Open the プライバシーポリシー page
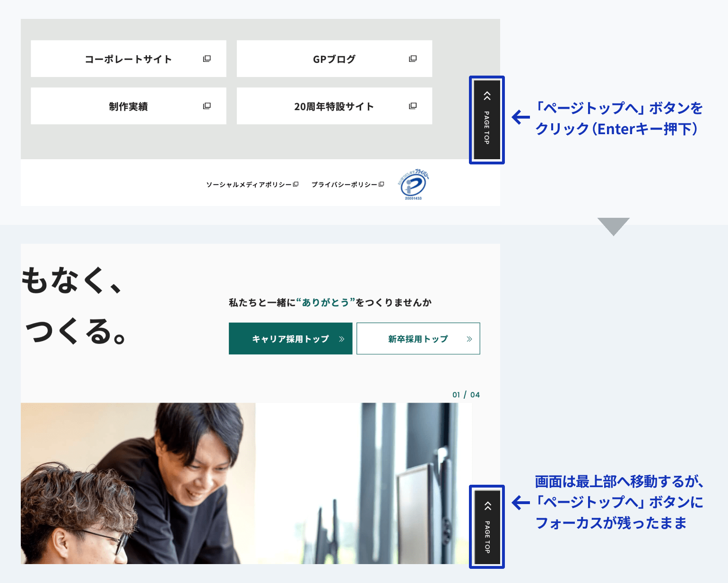 [x=345, y=184]
